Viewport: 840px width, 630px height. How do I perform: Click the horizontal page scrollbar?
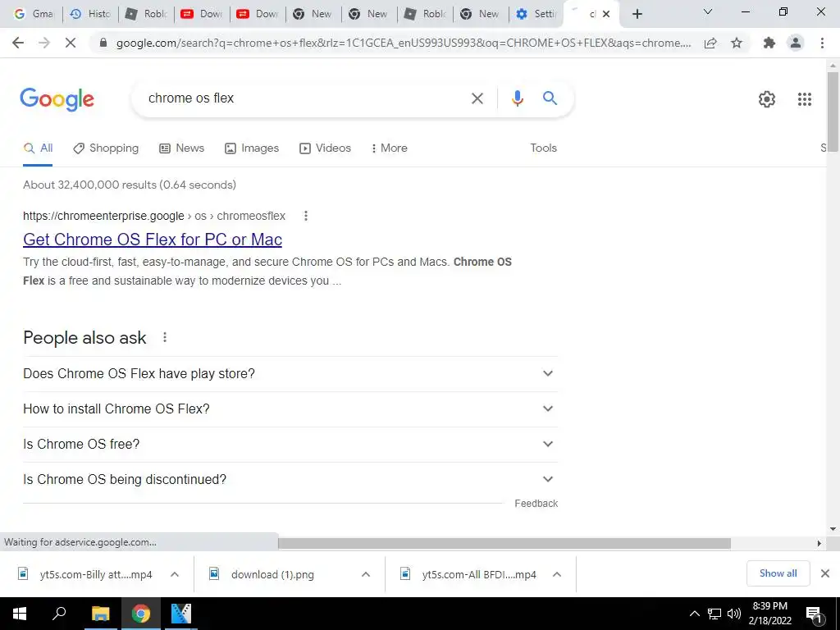(504, 543)
